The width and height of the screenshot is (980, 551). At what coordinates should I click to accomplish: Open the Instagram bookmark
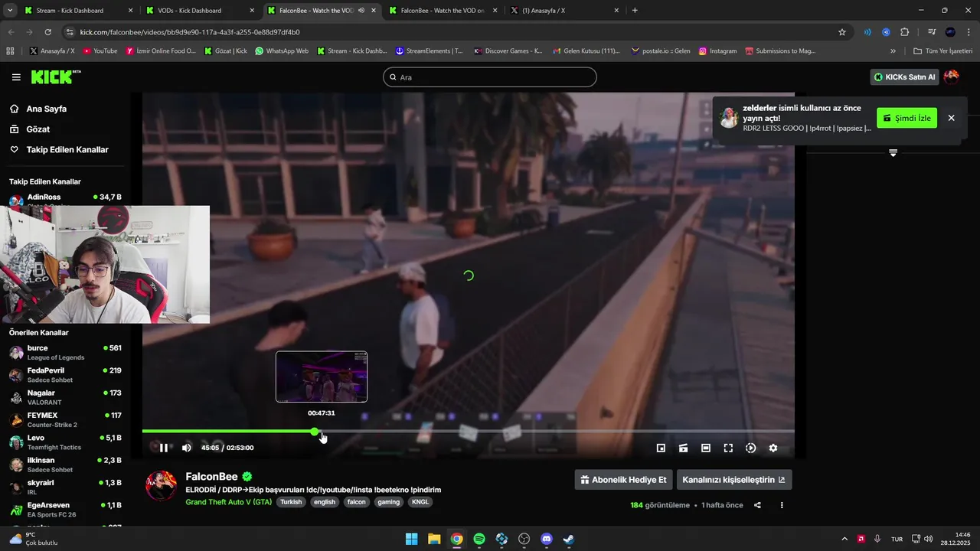[717, 51]
